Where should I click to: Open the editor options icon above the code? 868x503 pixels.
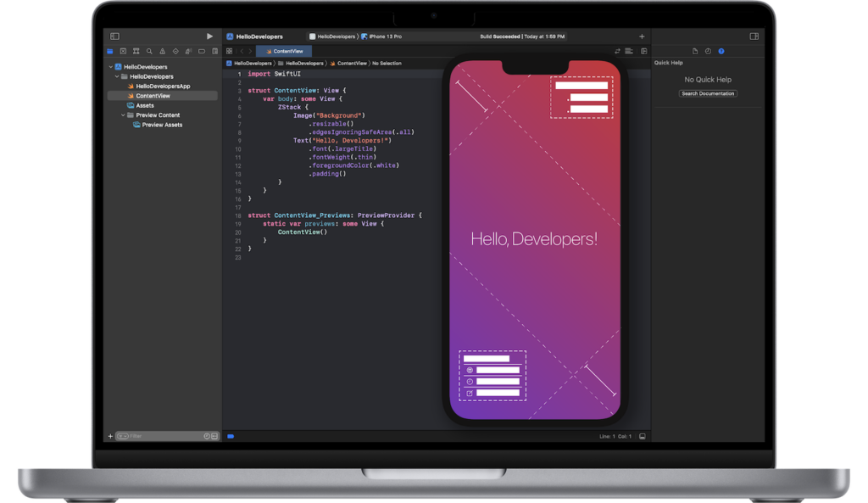[x=628, y=51]
